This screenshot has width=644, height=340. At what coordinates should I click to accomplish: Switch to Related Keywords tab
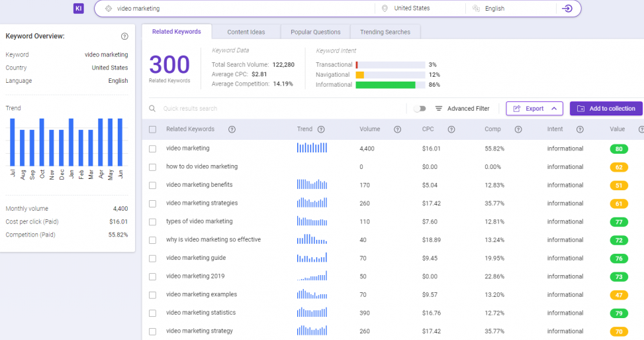click(x=177, y=32)
